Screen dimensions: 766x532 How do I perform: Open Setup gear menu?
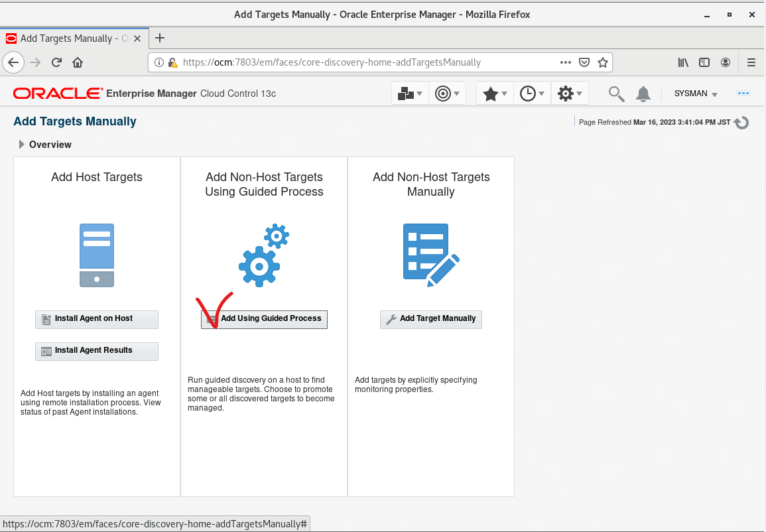tap(570, 94)
